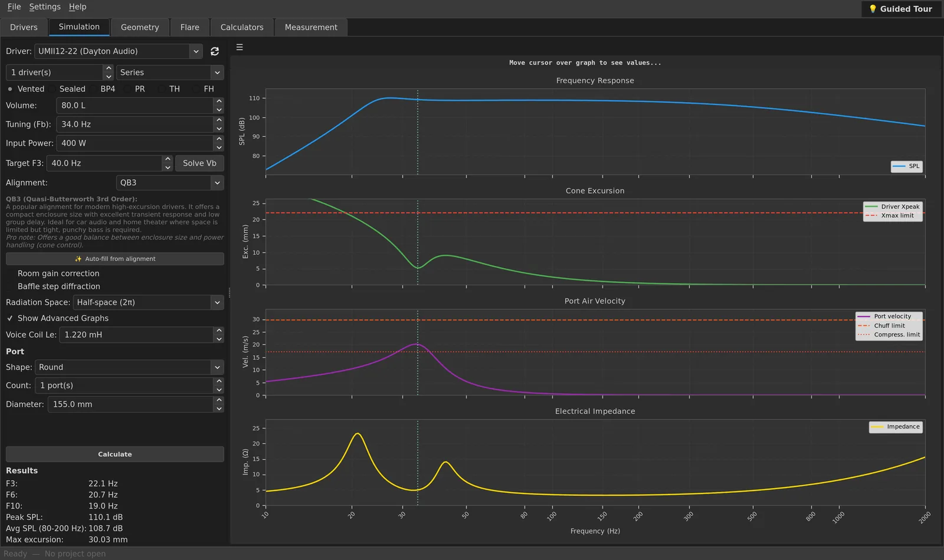Refresh the driver list next to the Driver dropdown

coord(215,51)
